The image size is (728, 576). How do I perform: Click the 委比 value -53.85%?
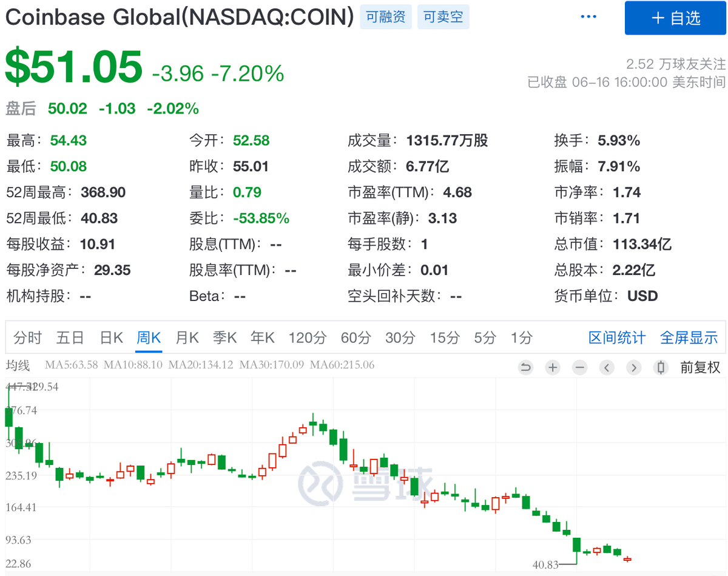[x=261, y=219]
